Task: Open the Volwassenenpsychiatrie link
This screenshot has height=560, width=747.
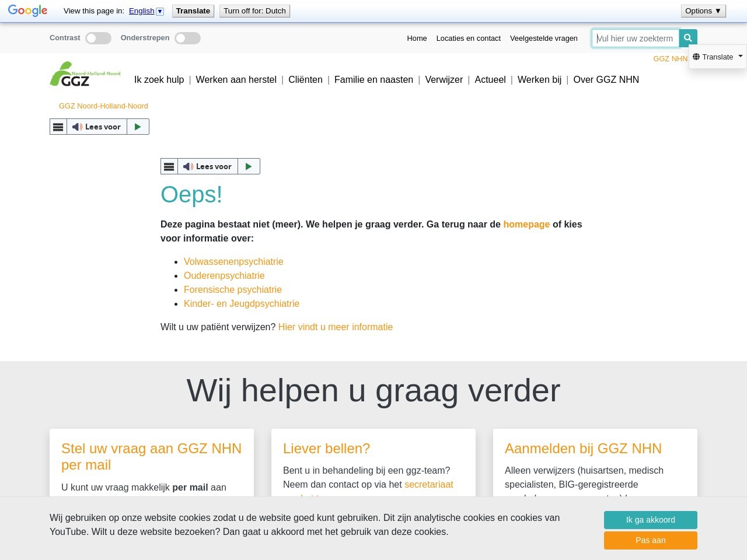Action: point(233,261)
